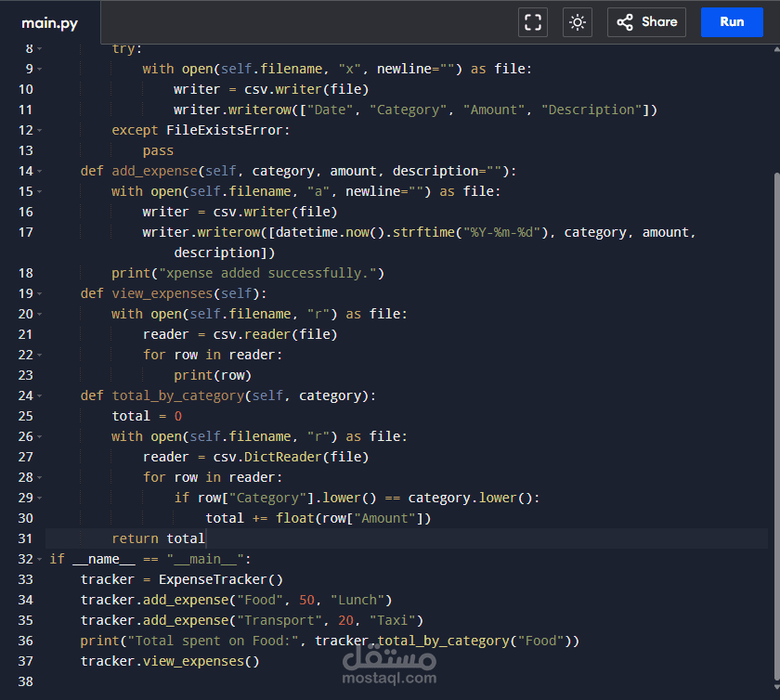Collapse the fold arrow on line 28

(39, 477)
